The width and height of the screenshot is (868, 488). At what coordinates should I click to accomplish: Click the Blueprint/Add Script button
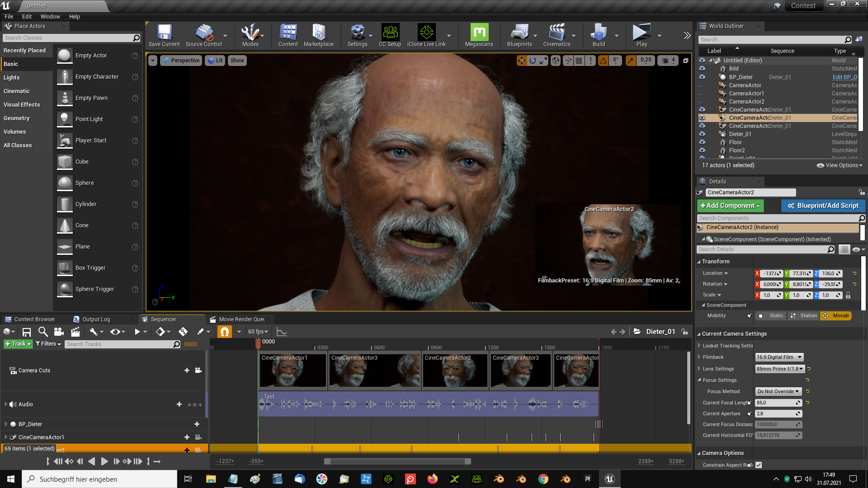pyautogui.click(x=823, y=206)
